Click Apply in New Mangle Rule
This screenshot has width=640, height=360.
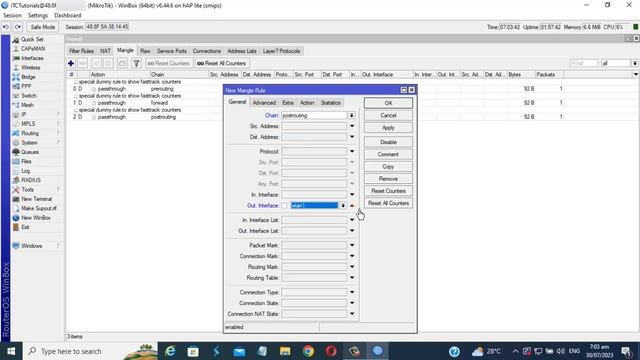tap(388, 128)
